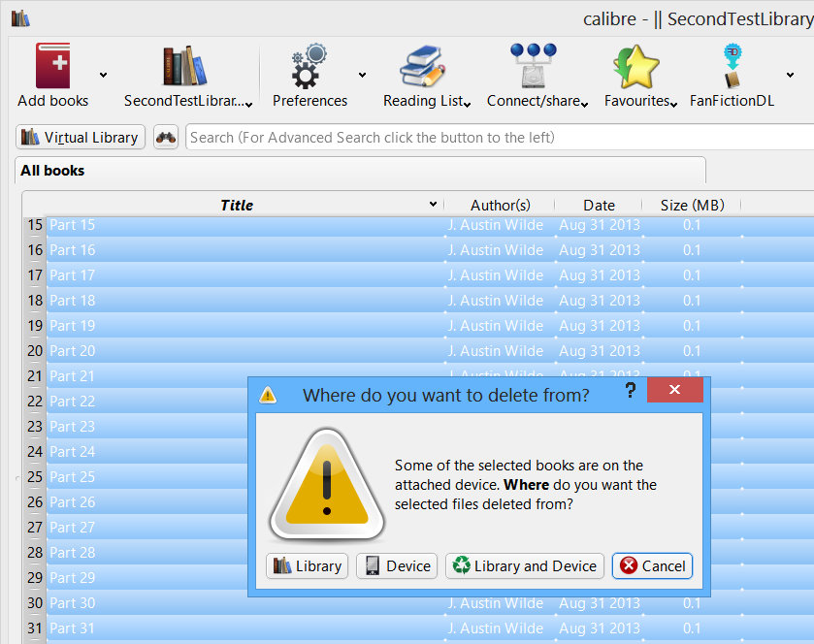Sort by the Author(s) column header
This screenshot has width=814, height=644.
pyautogui.click(x=500, y=205)
